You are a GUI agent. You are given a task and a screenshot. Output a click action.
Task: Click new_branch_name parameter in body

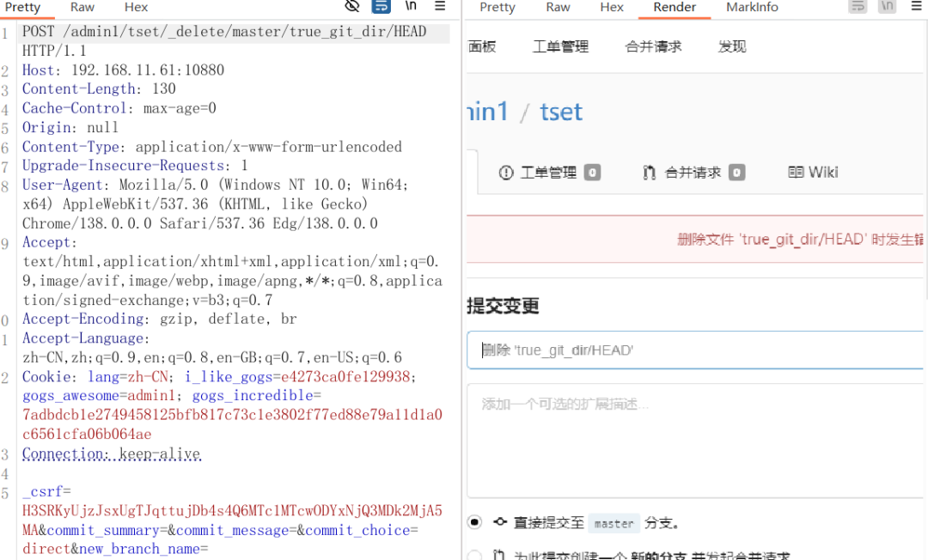coord(143,550)
